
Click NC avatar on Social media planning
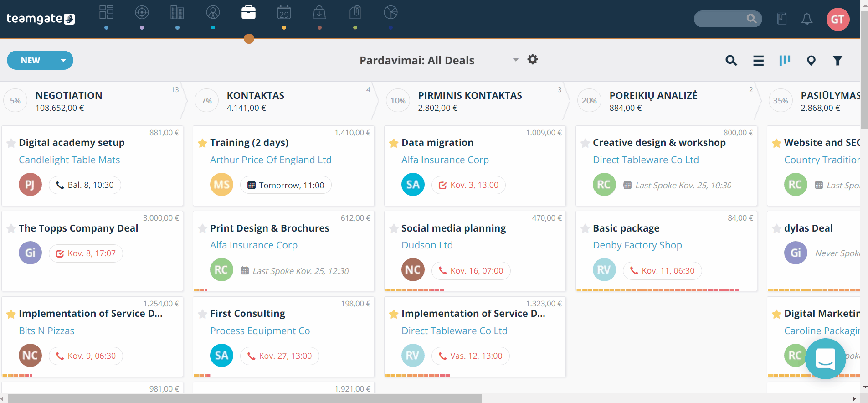point(413,270)
